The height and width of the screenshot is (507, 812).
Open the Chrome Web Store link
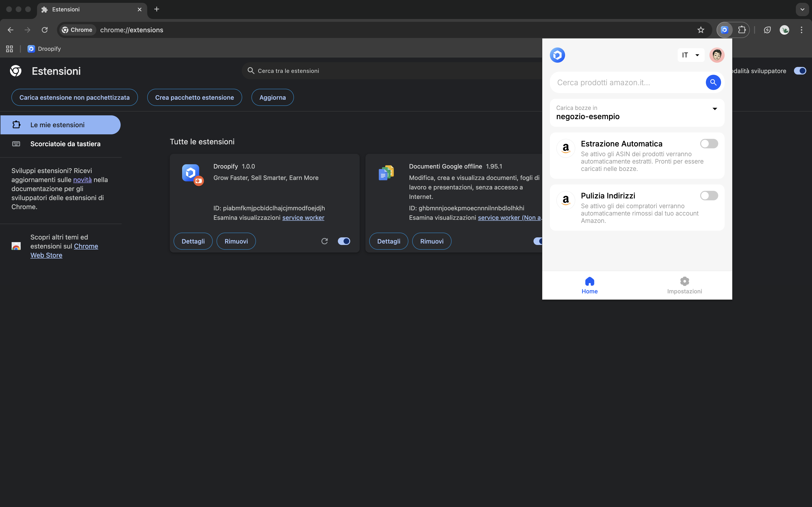click(x=64, y=251)
